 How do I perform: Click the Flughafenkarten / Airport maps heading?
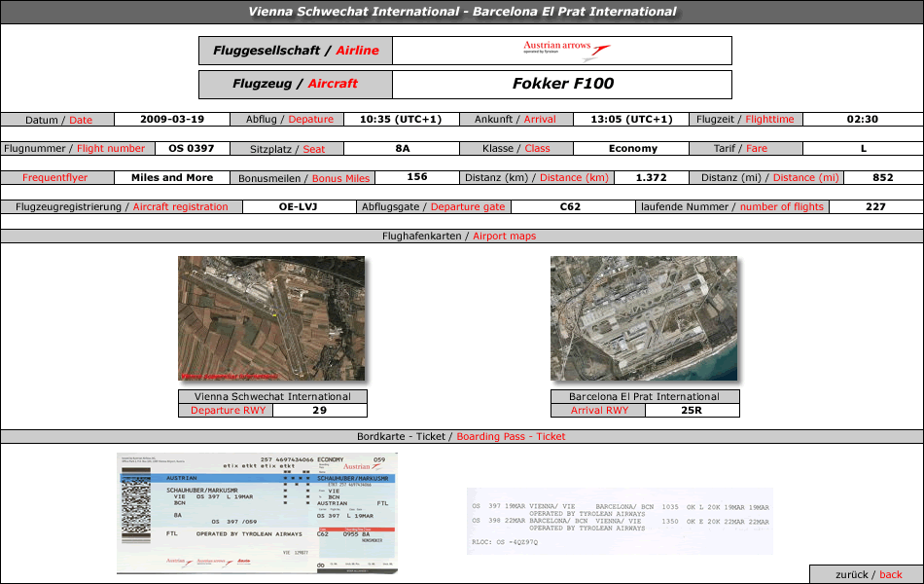461,236
